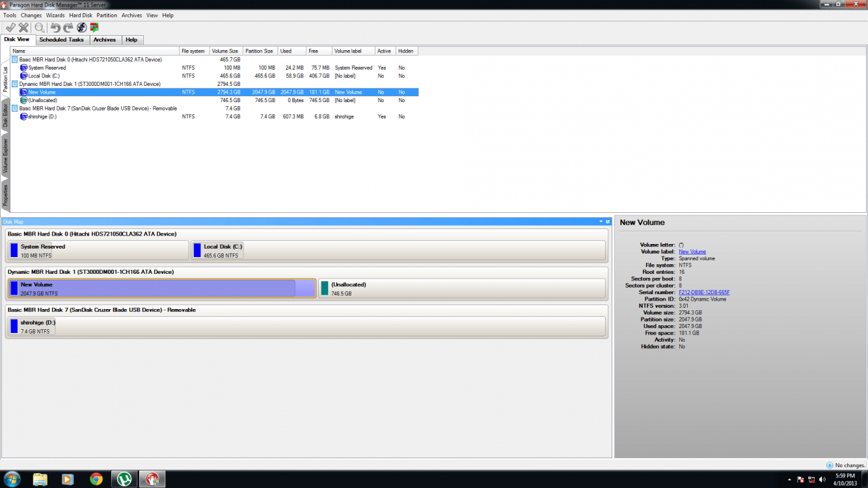Click the New Volume partition icon in list
The height and width of the screenshot is (488, 868).
pyautogui.click(x=24, y=92)
